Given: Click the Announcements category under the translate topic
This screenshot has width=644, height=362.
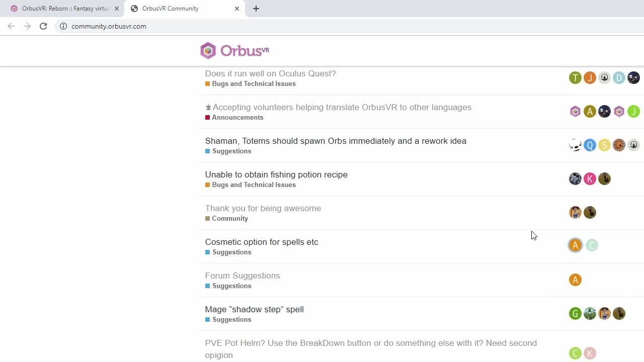Looking at the screenshot, I should 237,118.
